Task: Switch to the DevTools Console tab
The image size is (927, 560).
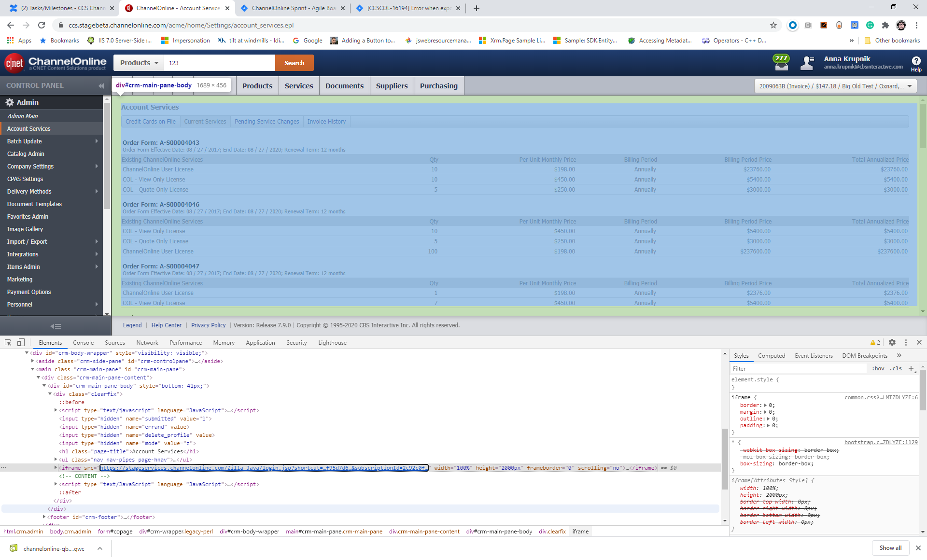Action: 83,343
